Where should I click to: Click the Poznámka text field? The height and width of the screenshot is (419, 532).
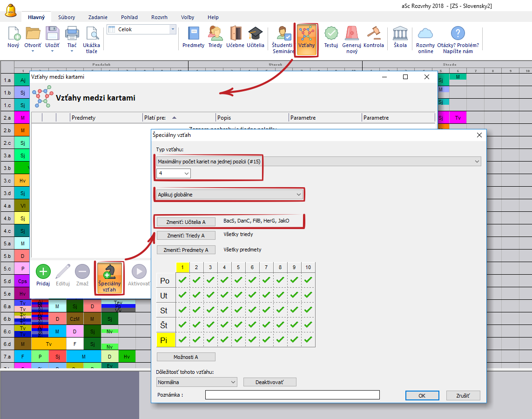tap(292, 395)
